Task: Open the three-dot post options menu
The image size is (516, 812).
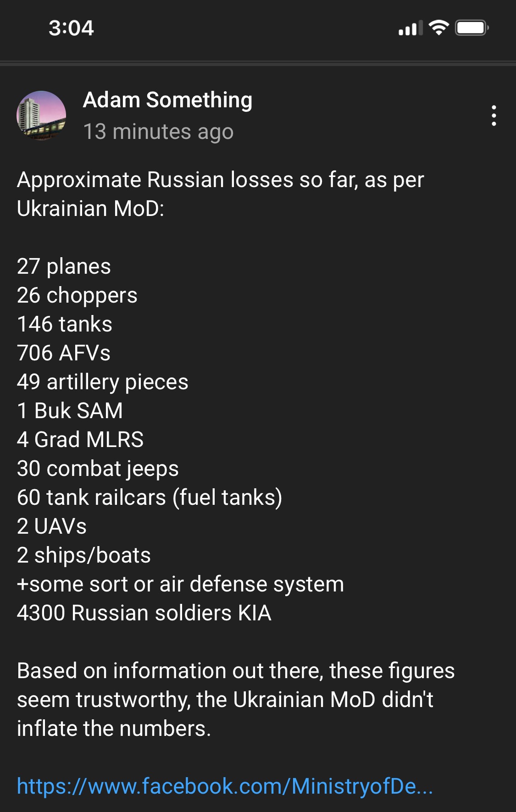Action: 494,116
